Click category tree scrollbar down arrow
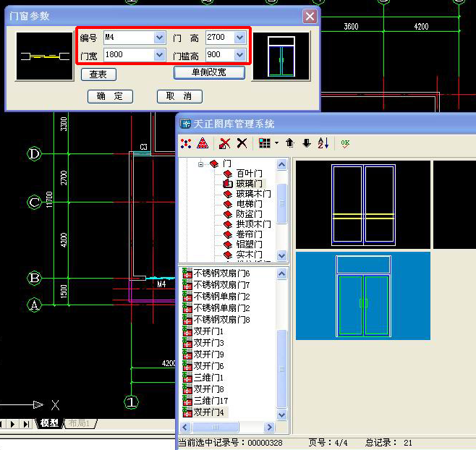This screenshot has height=450, width=476. point(281,255)
